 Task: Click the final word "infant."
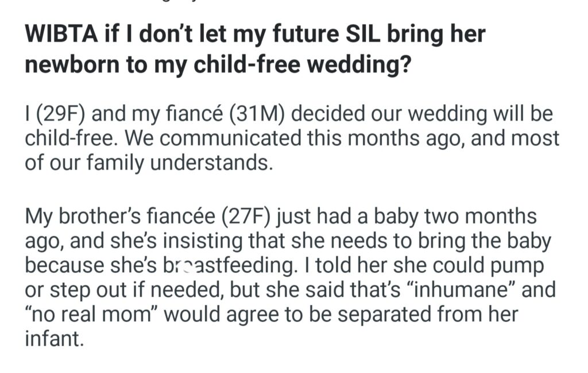point(54,339)
